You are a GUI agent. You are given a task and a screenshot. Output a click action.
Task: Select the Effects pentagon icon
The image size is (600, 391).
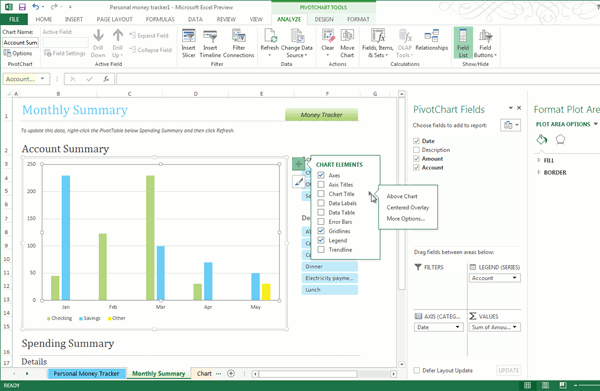tap(560, 140)
